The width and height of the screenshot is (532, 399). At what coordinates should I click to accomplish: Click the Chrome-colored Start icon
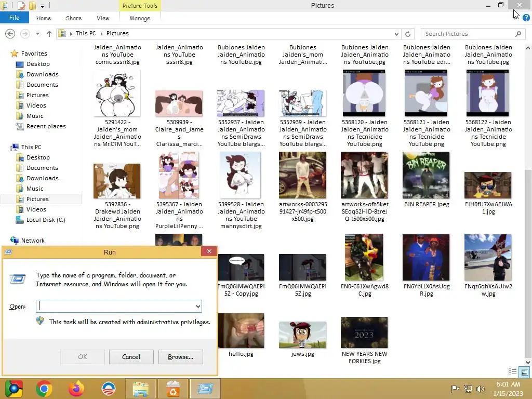pos(14,389)
